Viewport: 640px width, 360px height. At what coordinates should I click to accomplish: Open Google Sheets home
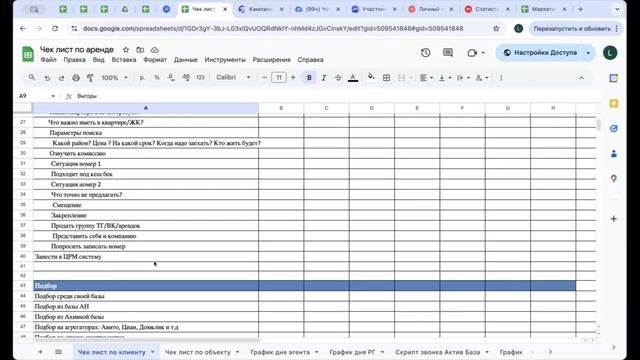coord(28,54)
